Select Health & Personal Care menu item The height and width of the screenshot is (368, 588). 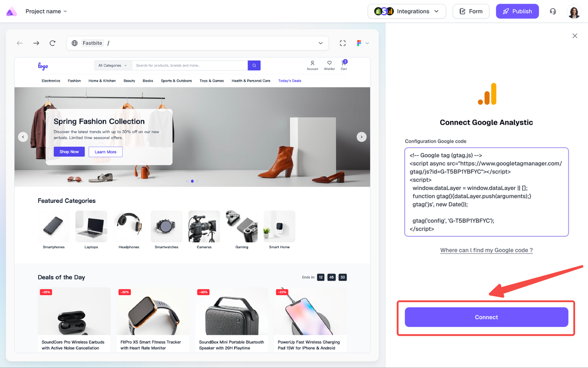(x=251, y=81)
